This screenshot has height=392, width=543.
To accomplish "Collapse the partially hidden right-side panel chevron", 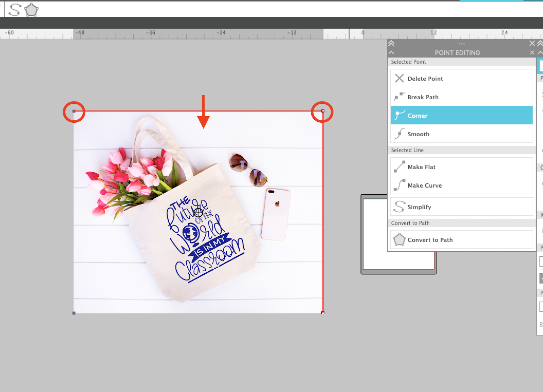I will [x=540, y=53].
